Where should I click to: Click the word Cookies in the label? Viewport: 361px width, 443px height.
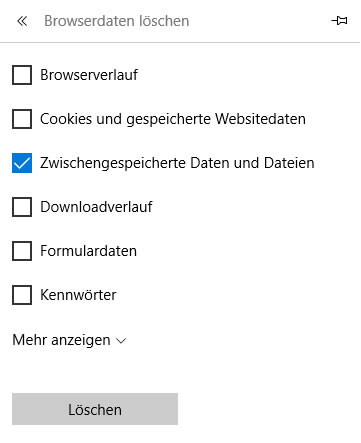tap(66, 119)
